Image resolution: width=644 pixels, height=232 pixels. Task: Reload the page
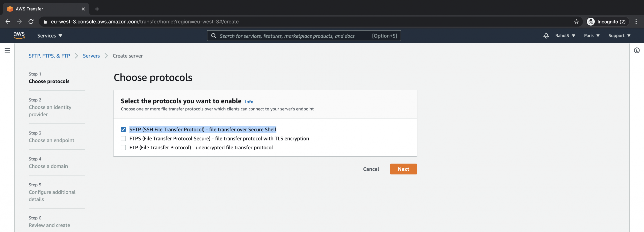pos(31,22)
